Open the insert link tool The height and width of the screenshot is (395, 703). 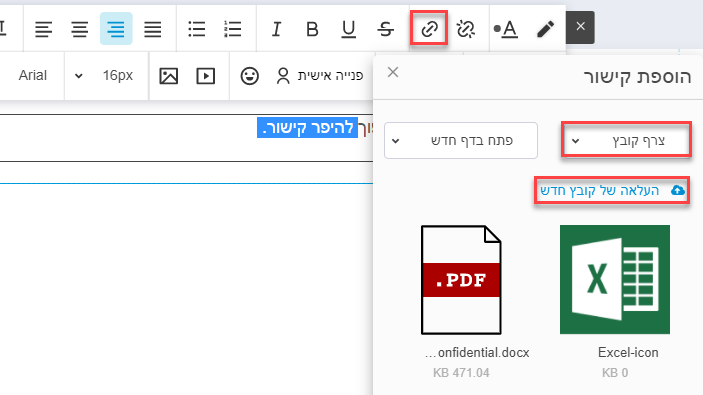429,29
